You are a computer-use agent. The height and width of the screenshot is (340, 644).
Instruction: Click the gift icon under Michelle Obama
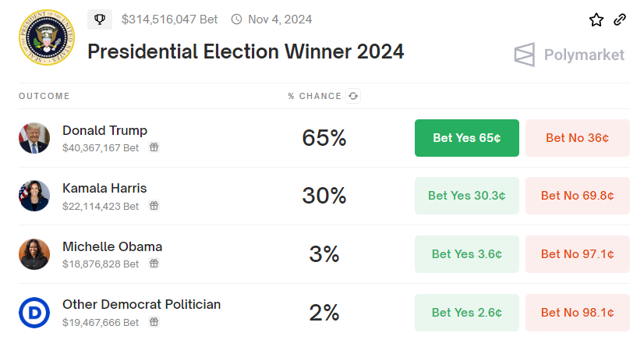click(154, 264)
